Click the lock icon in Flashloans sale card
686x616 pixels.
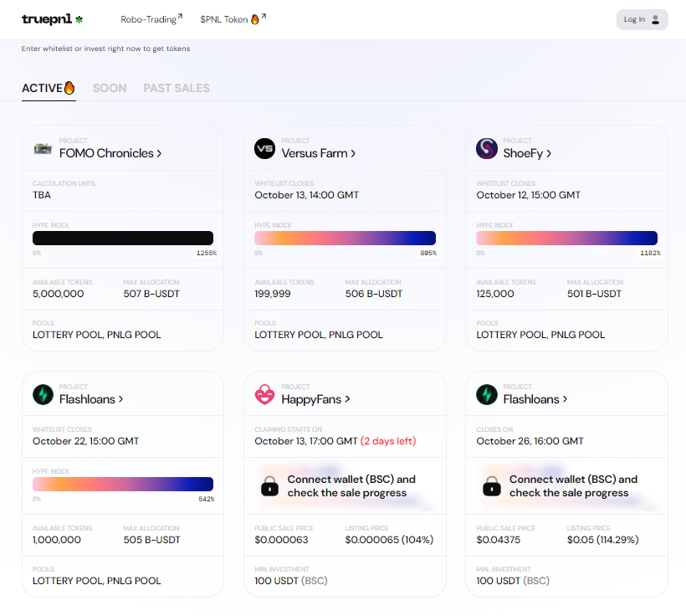click(491, 486)
